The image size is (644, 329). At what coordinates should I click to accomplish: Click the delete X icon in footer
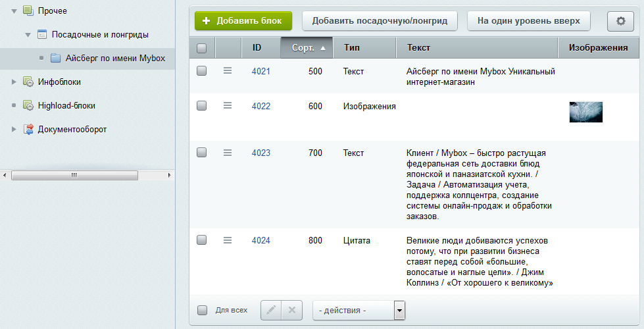pyautogui.click(x=292, y=310)
